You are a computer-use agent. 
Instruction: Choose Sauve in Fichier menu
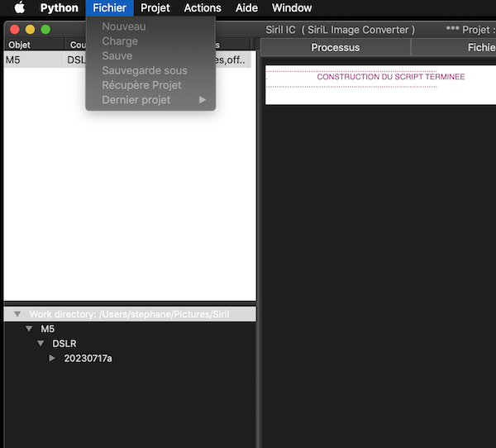[150, 55]
